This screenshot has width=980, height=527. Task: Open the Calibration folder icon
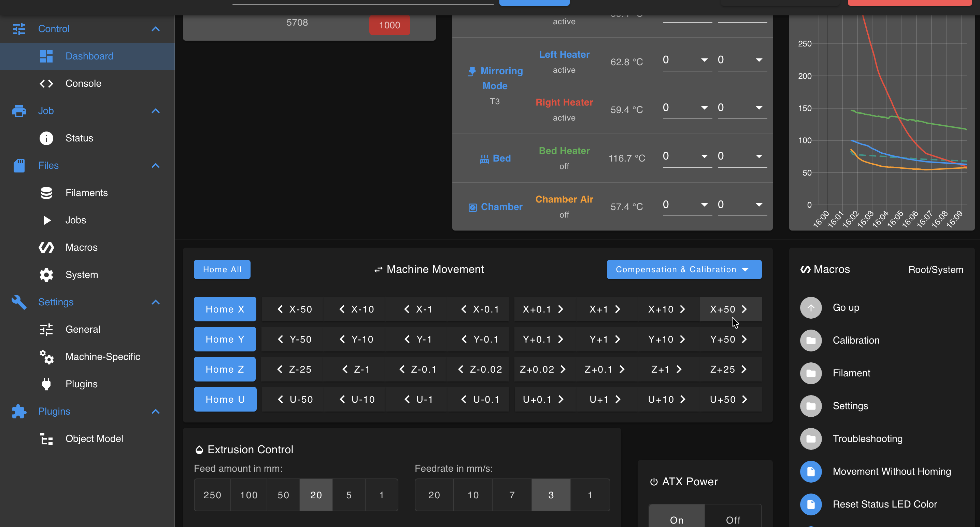click(811, 341)
